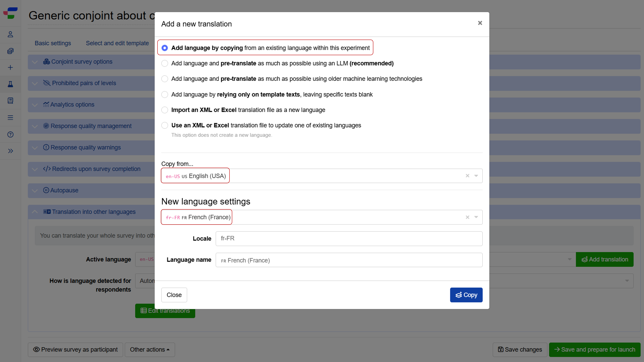This screenshot has width=644, height=362.
Task: Expand the sidebar with the double-arrow icon
Action: 10,151
